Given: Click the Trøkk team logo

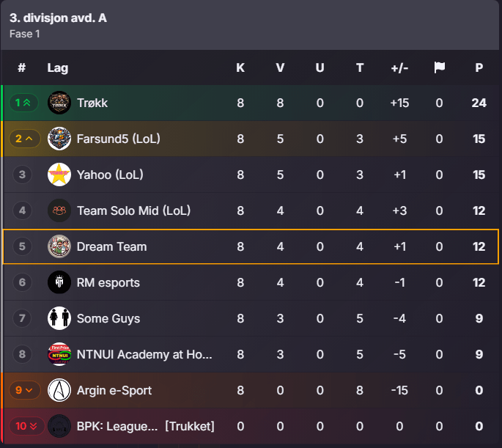Looking at the screenshot, I should [x=59, y=103].
